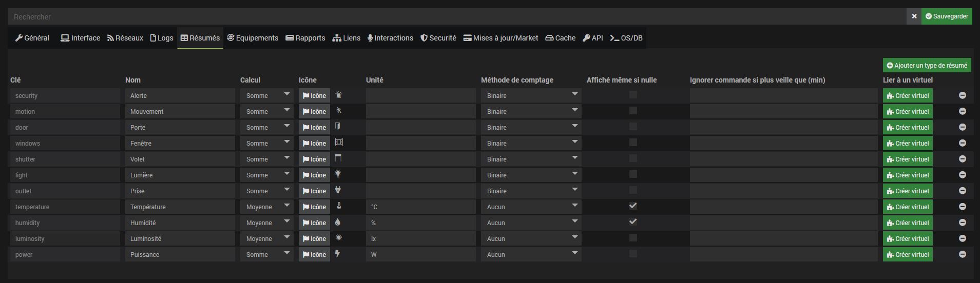Click the running person icon for Mouvement
Image resolution: width=980 pixels, height=283 pixels.
pos(338,111)
